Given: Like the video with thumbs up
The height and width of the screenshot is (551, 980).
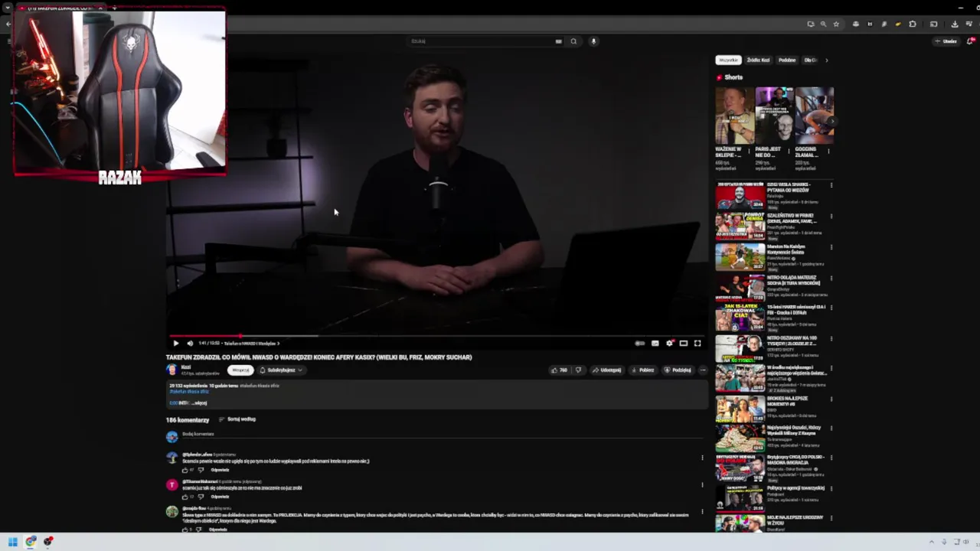Looking at the screenshot, I should [558, 370].
